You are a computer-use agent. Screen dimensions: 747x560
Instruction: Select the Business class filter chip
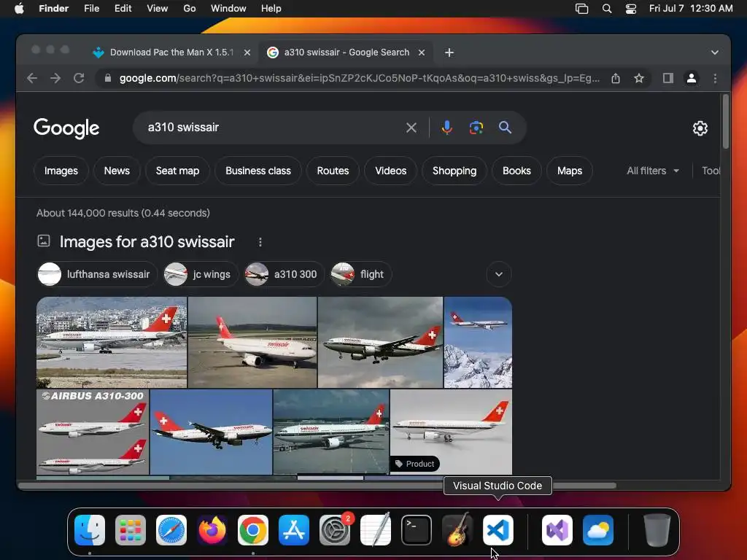point(258,171)
